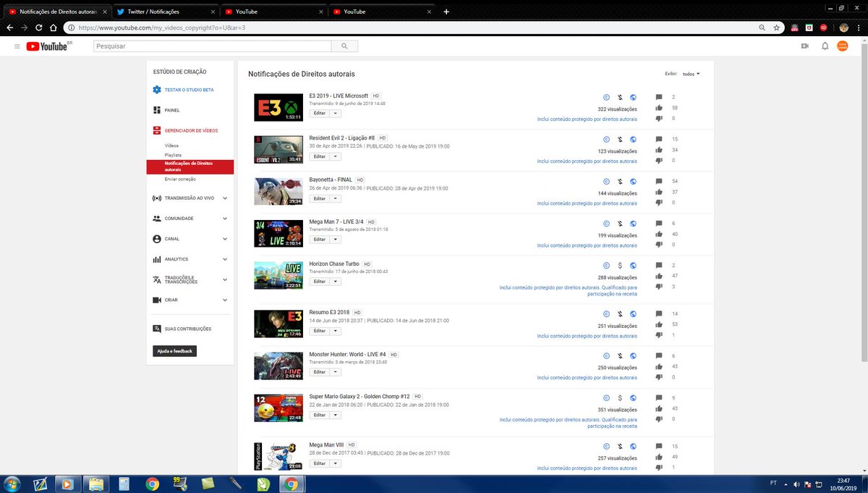
Task: Select Playlists under Gerenciador de vídeos
Action: point(173,155)
